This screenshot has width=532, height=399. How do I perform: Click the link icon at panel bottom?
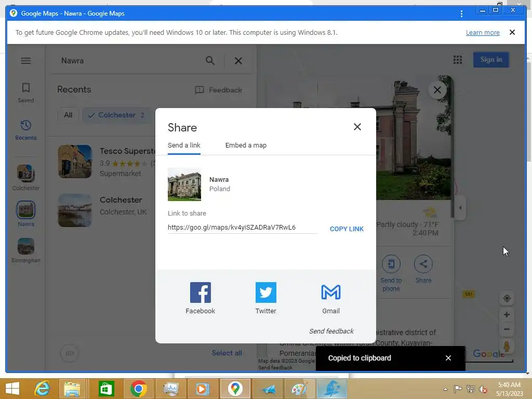click(x=70, y=353)
